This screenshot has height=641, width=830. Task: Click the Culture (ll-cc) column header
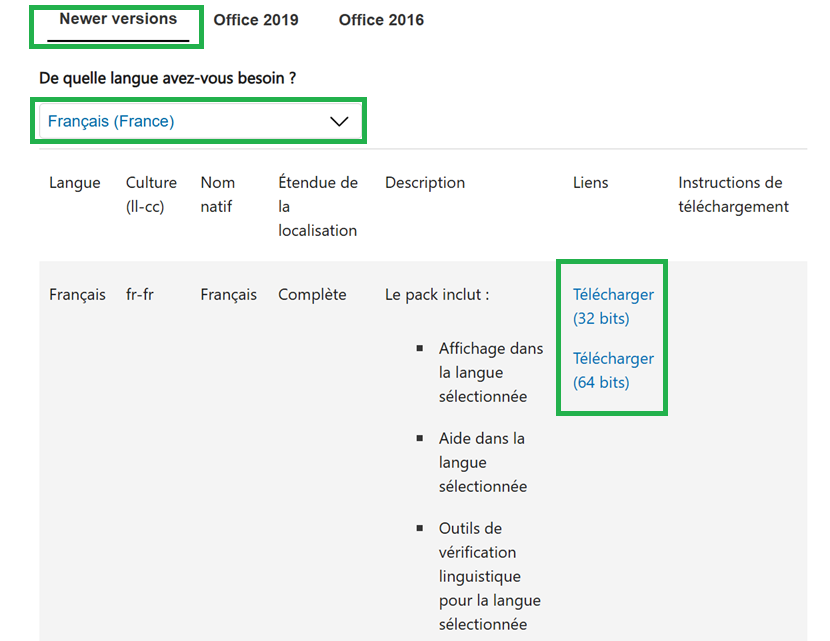tap(151, 194)
